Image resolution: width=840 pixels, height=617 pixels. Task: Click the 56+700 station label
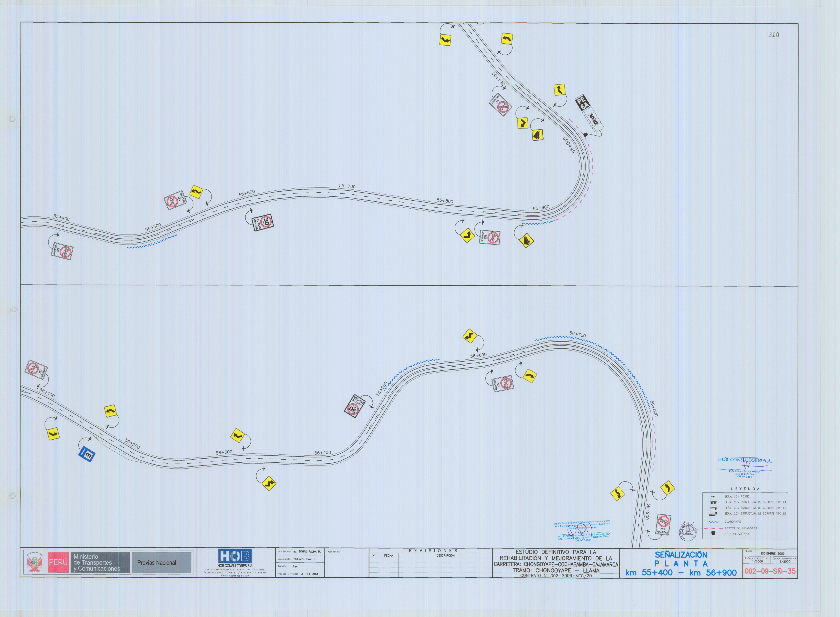(578, 334)
